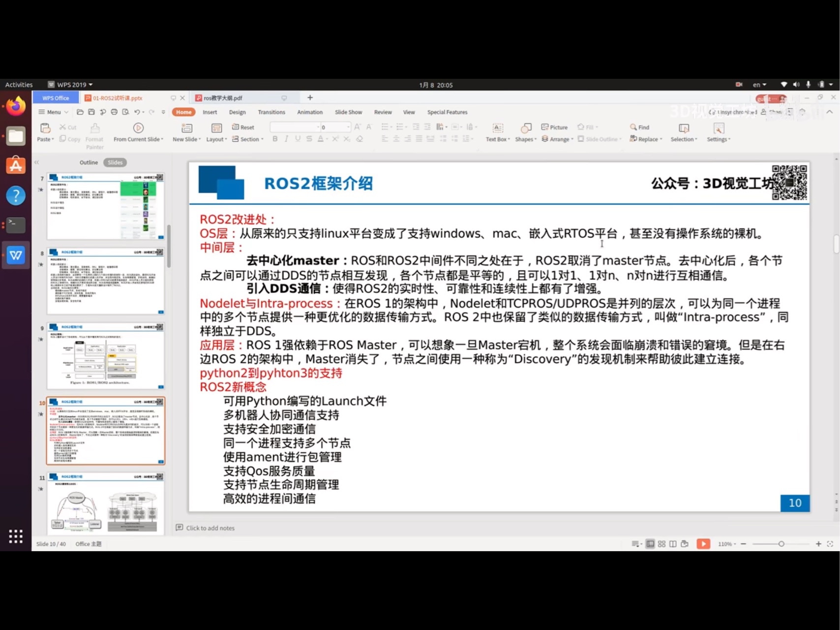This screenshot has height=630, width=840.
Task: Insert a Text Box
Action: click(x=497, y=132)
